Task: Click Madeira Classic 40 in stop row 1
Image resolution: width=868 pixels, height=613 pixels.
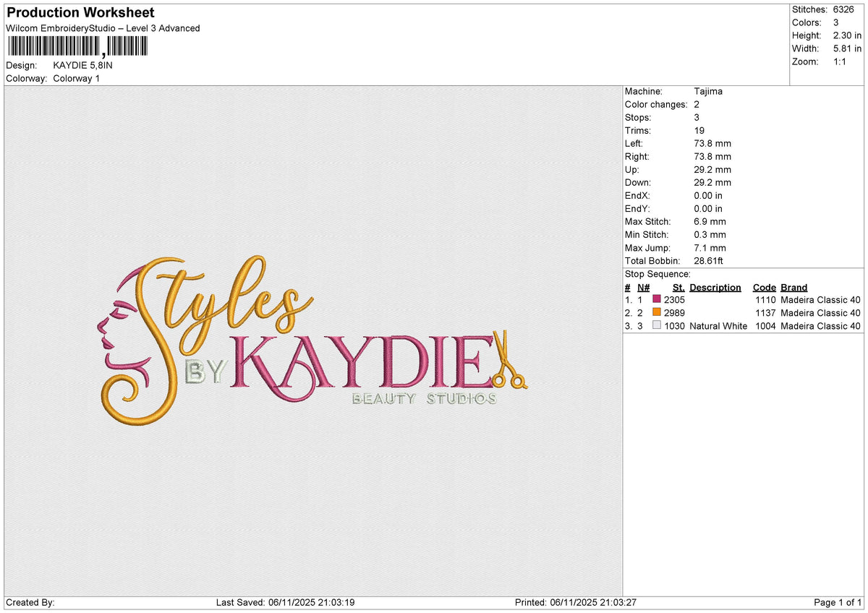Action: pos(821,299)
